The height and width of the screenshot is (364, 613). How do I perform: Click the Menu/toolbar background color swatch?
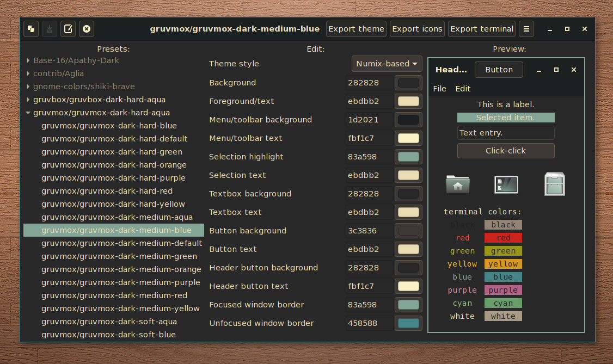point(408,120)
